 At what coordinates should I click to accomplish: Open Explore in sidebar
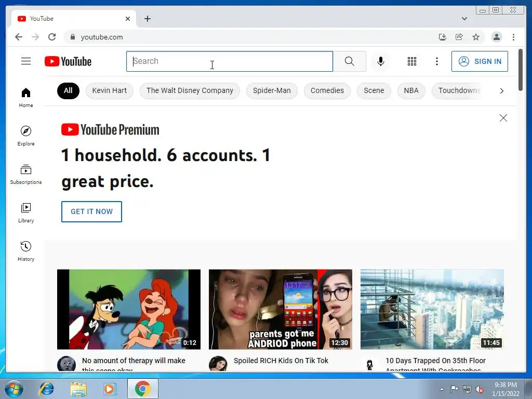(x=26, y=136)
